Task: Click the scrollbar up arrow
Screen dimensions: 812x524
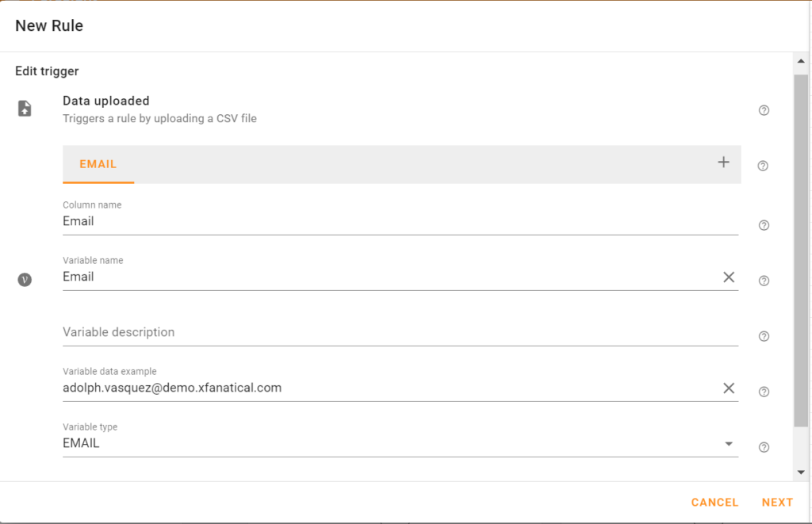Action: 800,61
